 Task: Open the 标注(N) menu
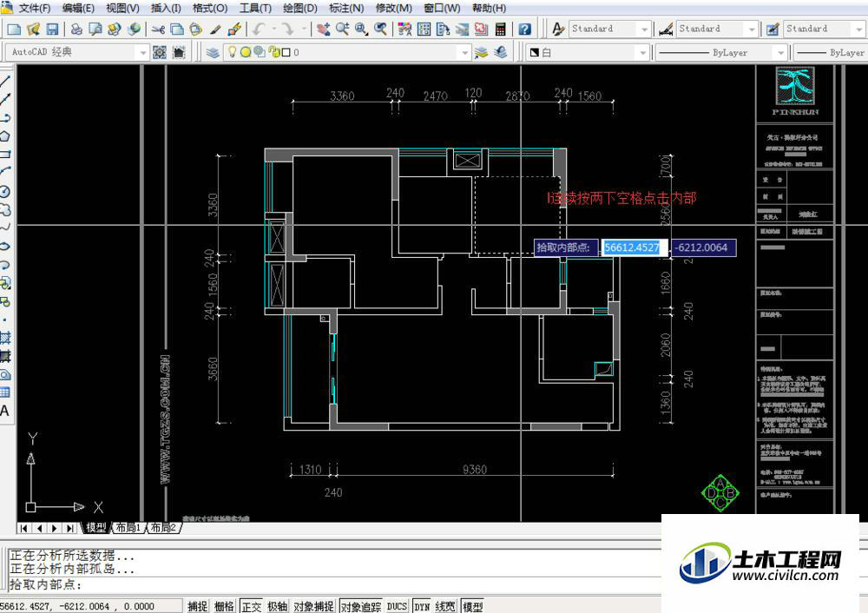click(346, 9)
